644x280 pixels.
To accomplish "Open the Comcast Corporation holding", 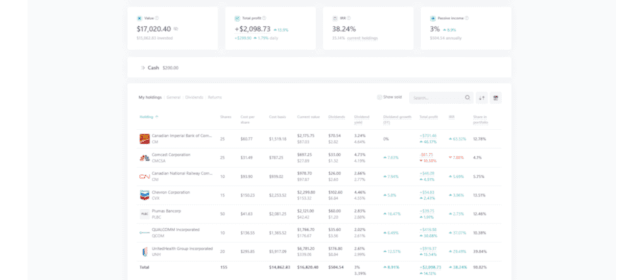I will click(171, 155).
